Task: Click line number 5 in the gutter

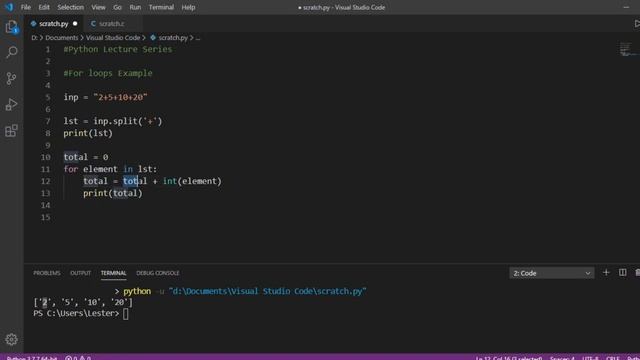Action: pos(48,97)
